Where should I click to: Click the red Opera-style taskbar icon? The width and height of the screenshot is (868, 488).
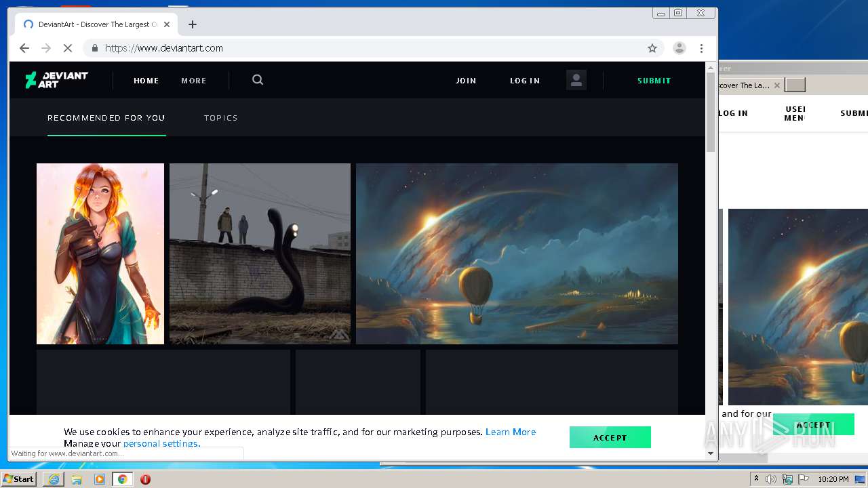click(145, 479)
